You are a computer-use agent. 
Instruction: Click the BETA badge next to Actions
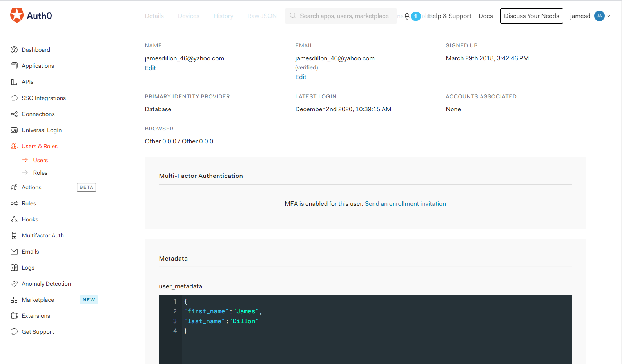[86, 187]
